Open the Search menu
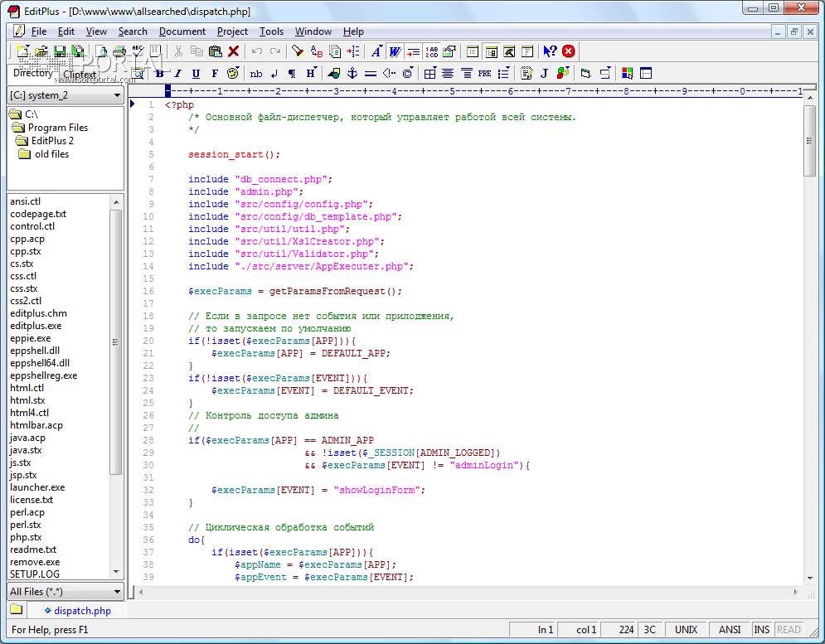This screenshot has height=644, width=825. click(x=133, y=31)
